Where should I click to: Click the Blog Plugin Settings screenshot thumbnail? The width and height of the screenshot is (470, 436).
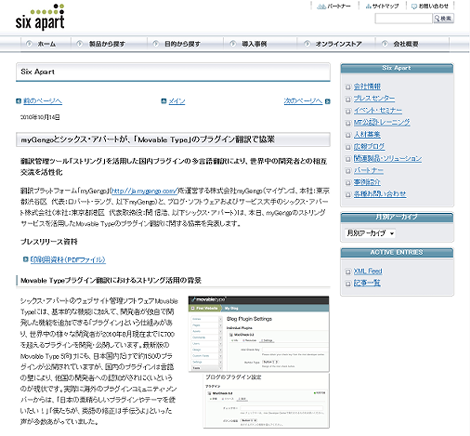259,334
